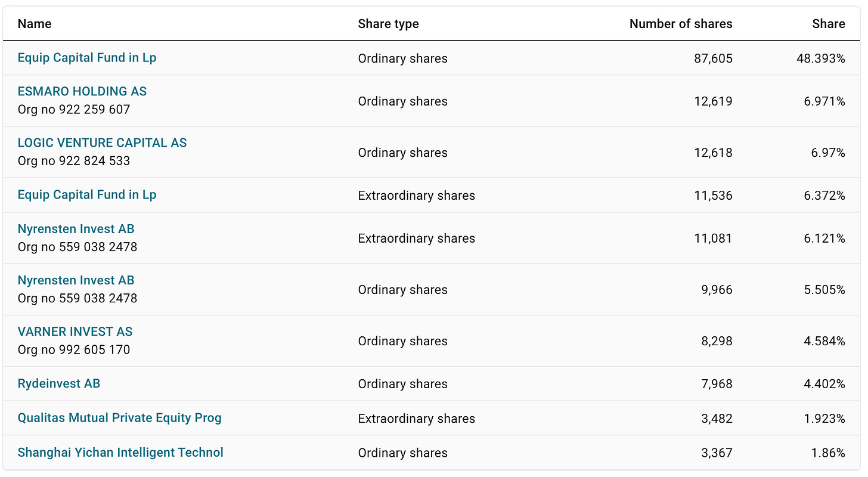Open Nyrensten Invest AB Extraordinary shares entry
The width and height of the screenshot is (868, 477).
point(76,229)
